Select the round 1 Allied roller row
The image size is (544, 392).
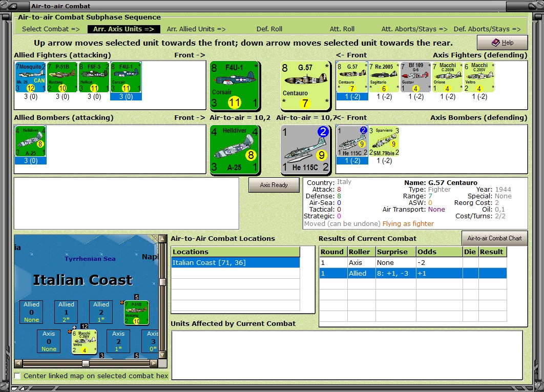coord(413,273)
